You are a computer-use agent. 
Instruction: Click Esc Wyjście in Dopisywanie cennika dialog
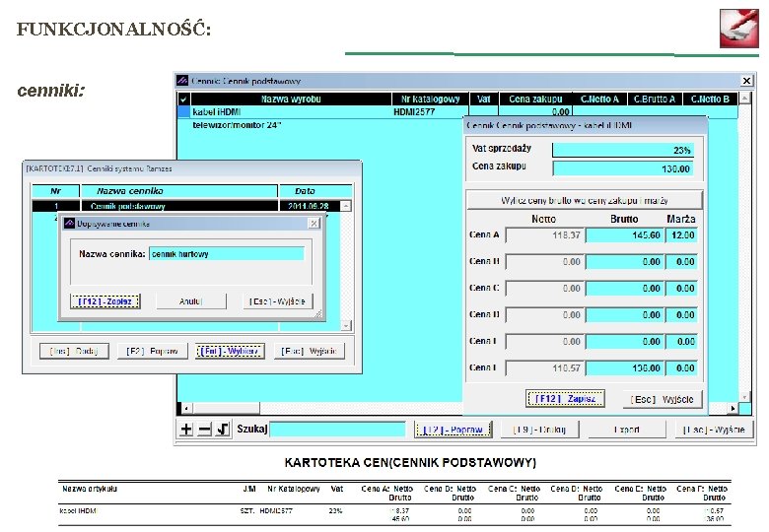pyautogui.click(x=278, y=301)
